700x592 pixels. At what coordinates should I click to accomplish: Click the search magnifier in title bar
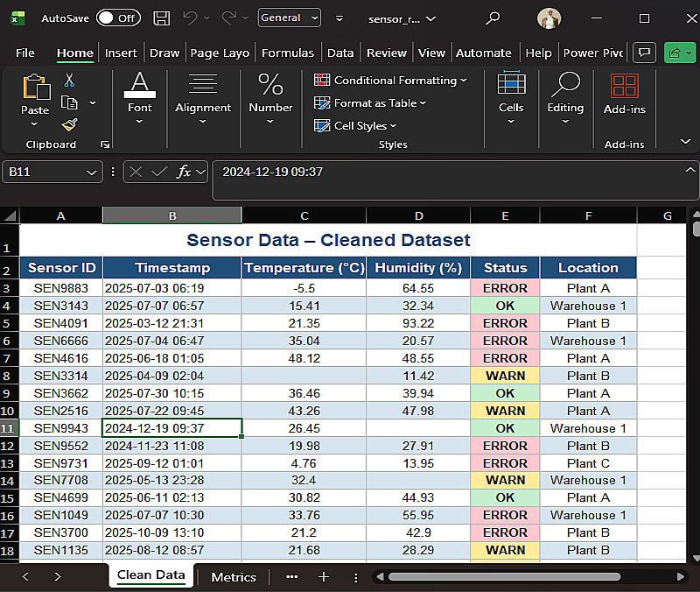point(493,18)
